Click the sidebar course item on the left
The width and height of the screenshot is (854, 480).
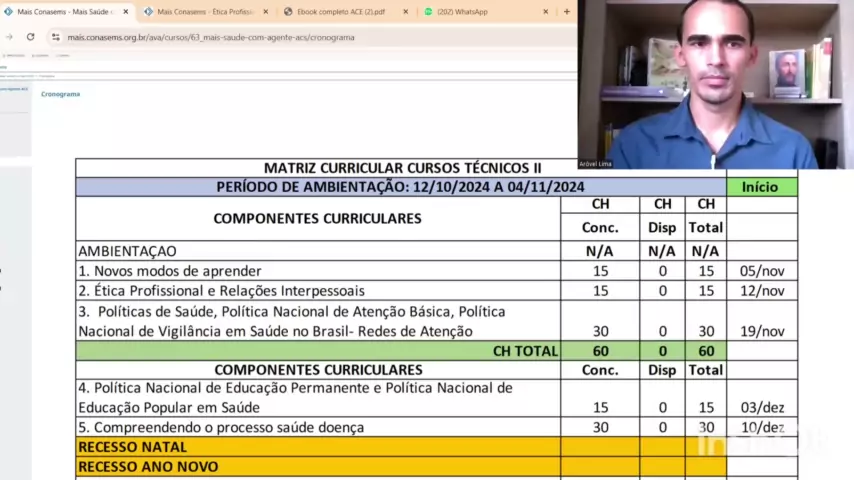point(13,89)
